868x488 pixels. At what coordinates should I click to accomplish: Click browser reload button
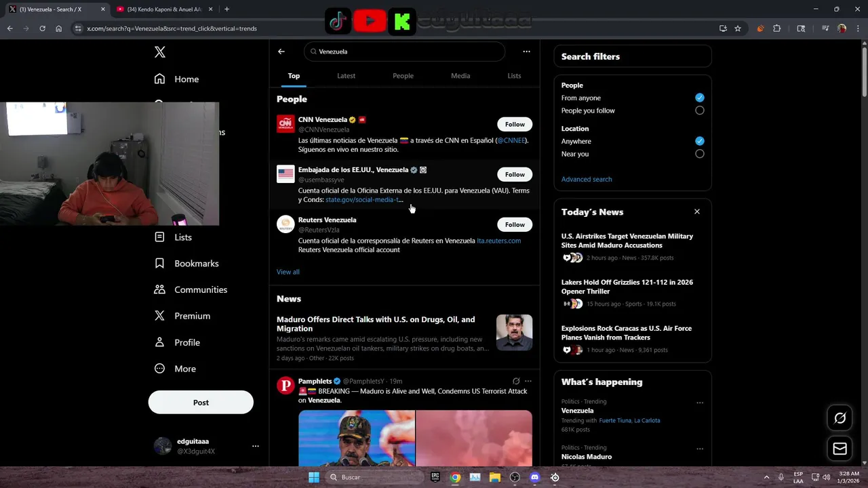tap(42, 28)
